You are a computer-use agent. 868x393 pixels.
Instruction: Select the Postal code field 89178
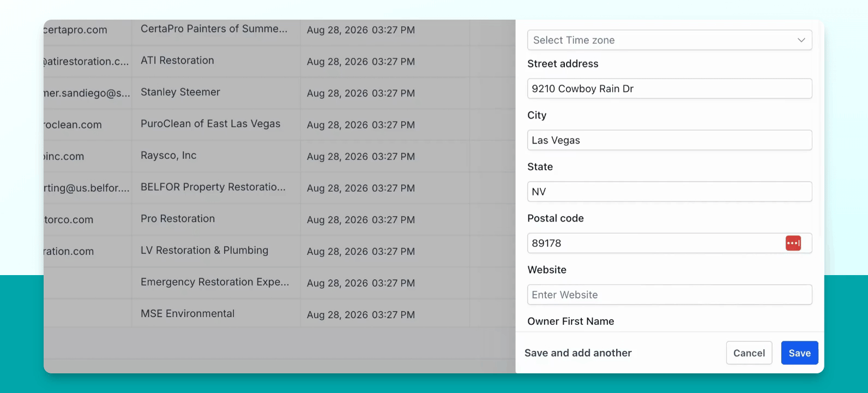point(670,243)
